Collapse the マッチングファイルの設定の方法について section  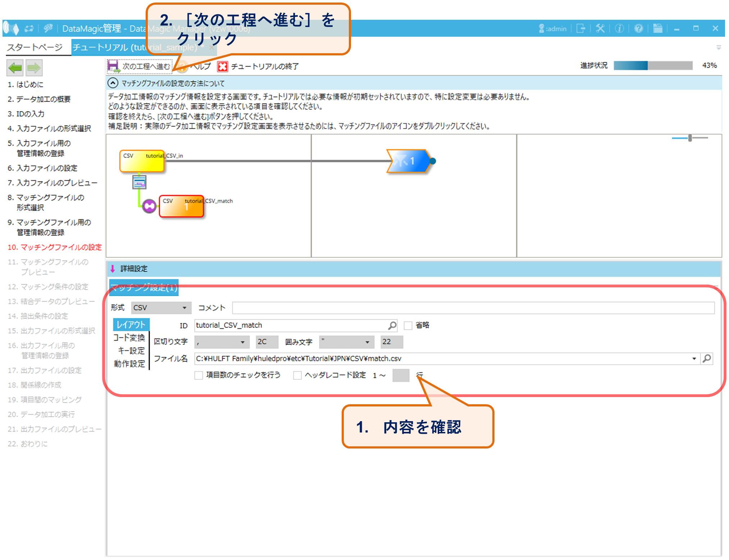[113, 83]
